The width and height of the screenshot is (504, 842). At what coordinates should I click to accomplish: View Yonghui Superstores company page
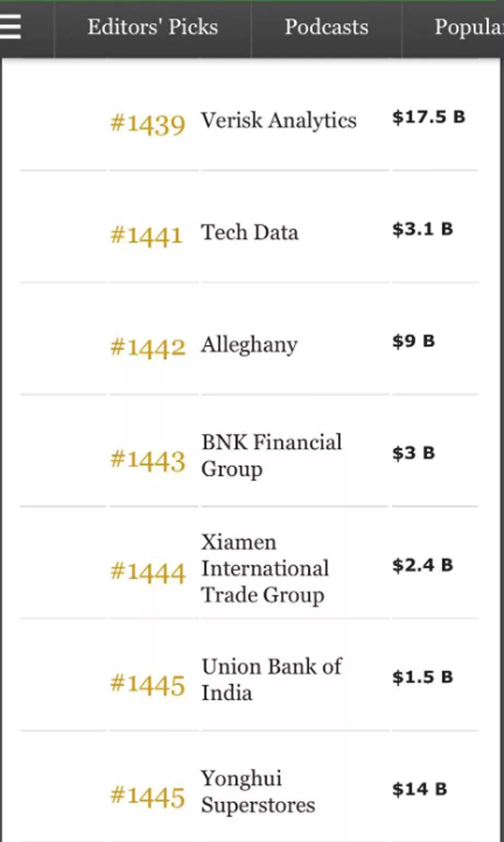258,792
